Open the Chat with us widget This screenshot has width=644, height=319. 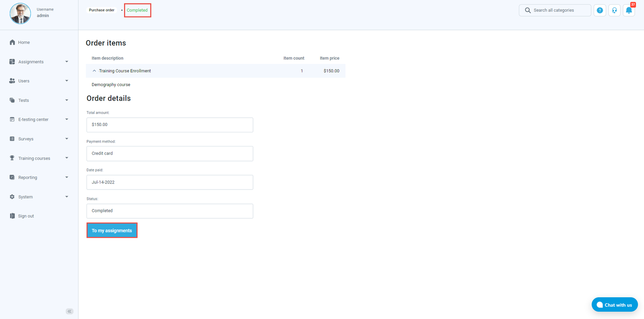[x=614, y=305]
